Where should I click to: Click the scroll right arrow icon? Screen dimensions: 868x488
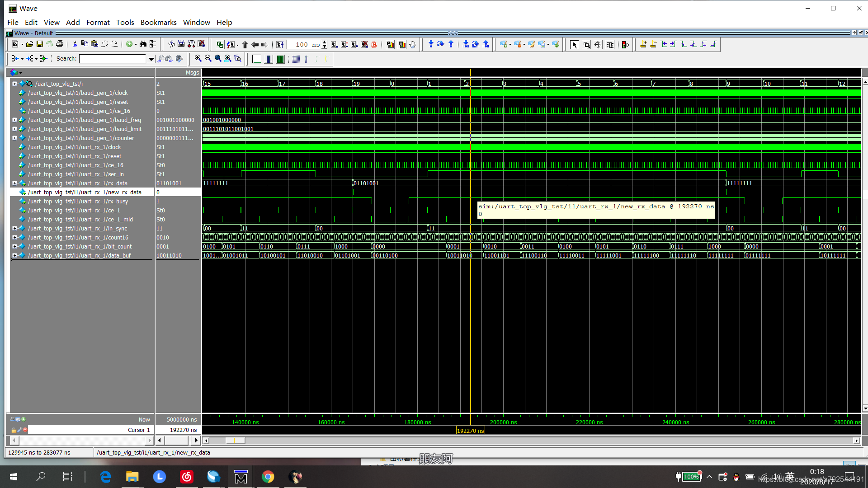pyautogui.click(x=196, y=441)
